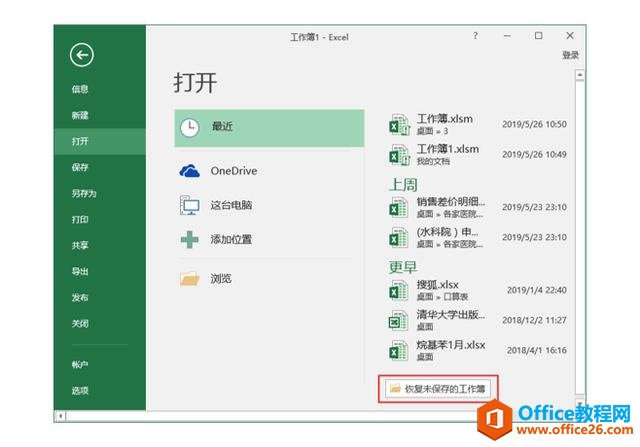Open recent file 工作簿.xlsm
640x447 pixels.
[478, 125]
